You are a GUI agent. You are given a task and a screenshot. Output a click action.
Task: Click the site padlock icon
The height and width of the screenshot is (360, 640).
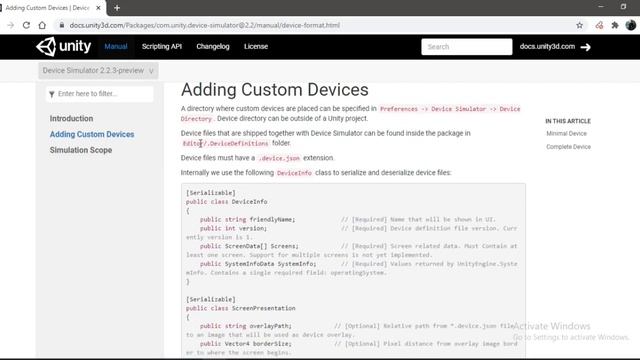point(62,25)
